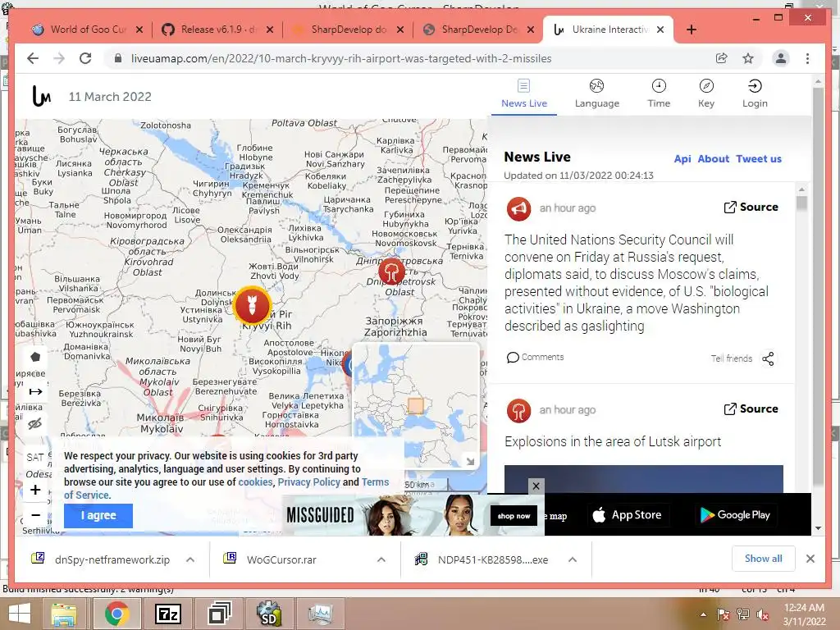Image resolution: width=840 pixels, height=630 pixels.
Task: Click the megaphone icon on UN news item
Action: point(518,209)
